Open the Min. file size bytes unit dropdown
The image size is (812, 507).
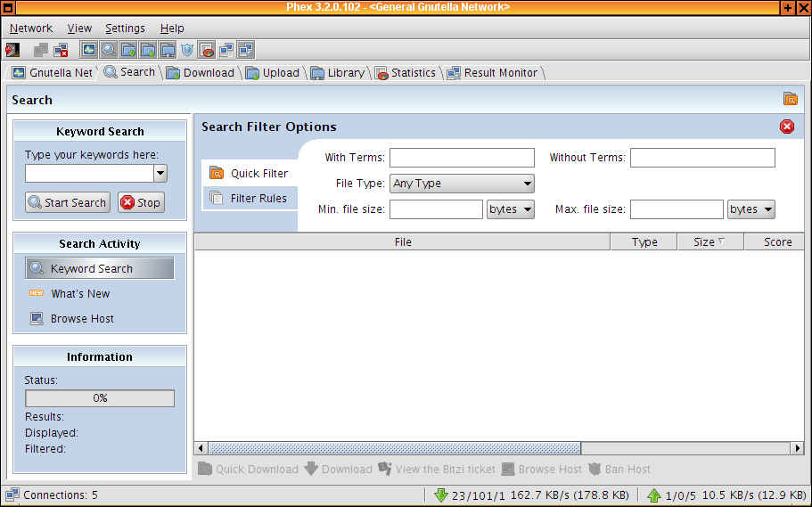(x=511, y=209)
